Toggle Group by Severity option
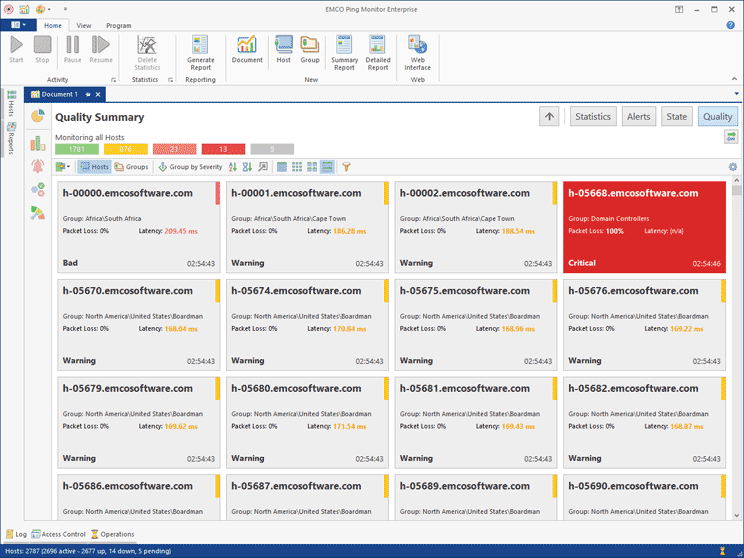This screenshot has width=744, height=558. pos(190,167)
